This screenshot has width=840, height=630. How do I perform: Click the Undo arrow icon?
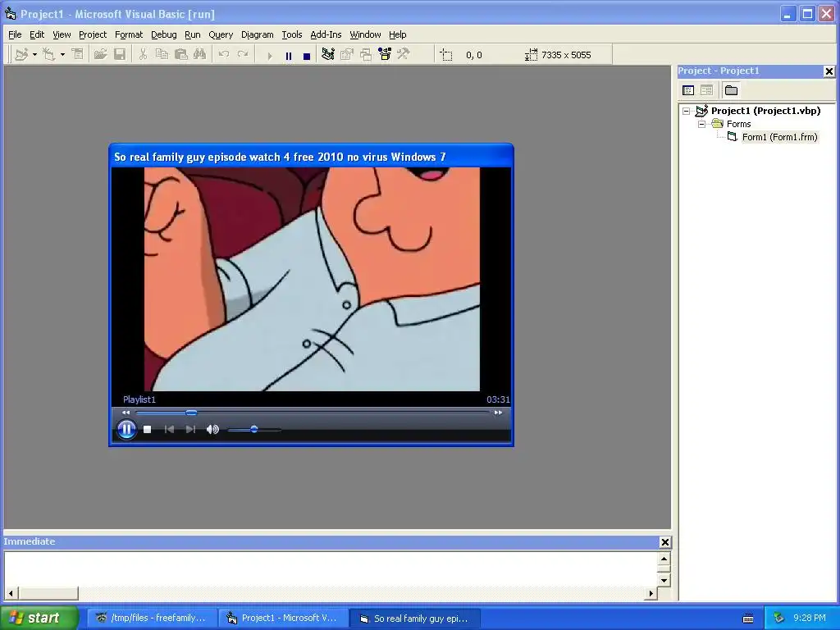coord(224,55)
